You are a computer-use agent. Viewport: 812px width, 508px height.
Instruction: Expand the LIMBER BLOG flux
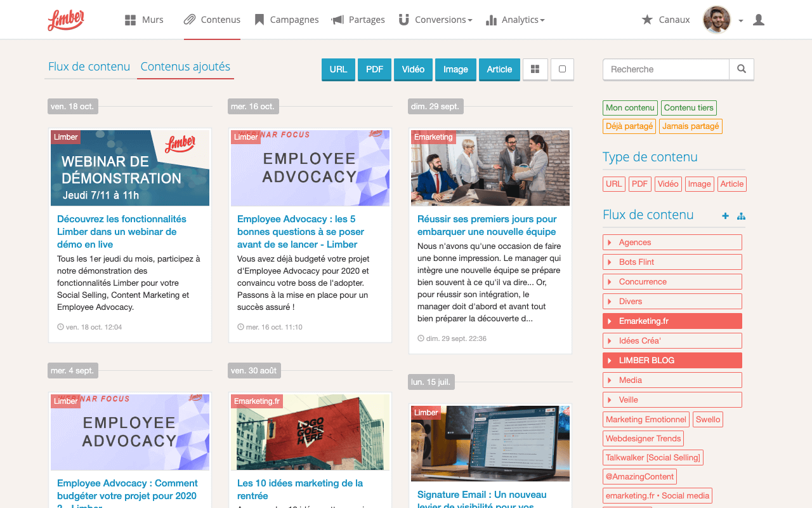[x=672, y=361]
